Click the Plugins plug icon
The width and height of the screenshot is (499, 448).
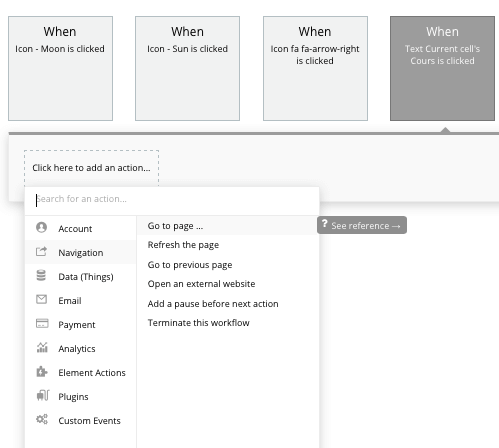(x=43, y=395)
